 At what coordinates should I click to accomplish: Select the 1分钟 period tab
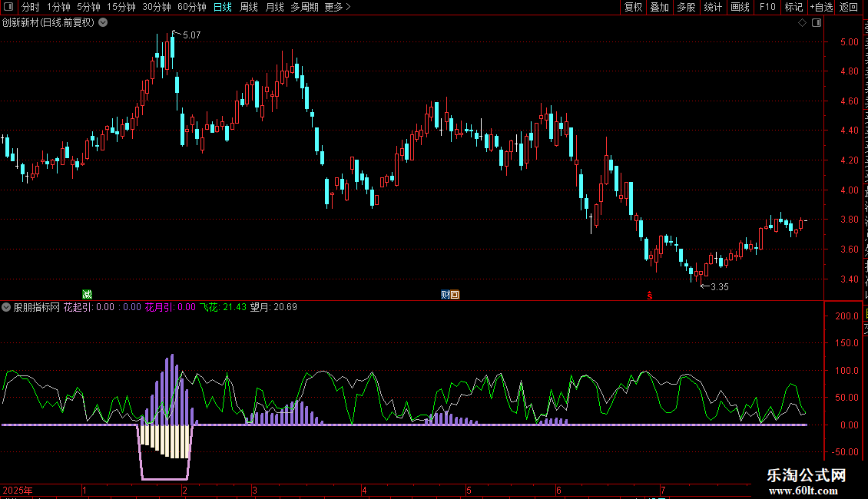point(58,7)
